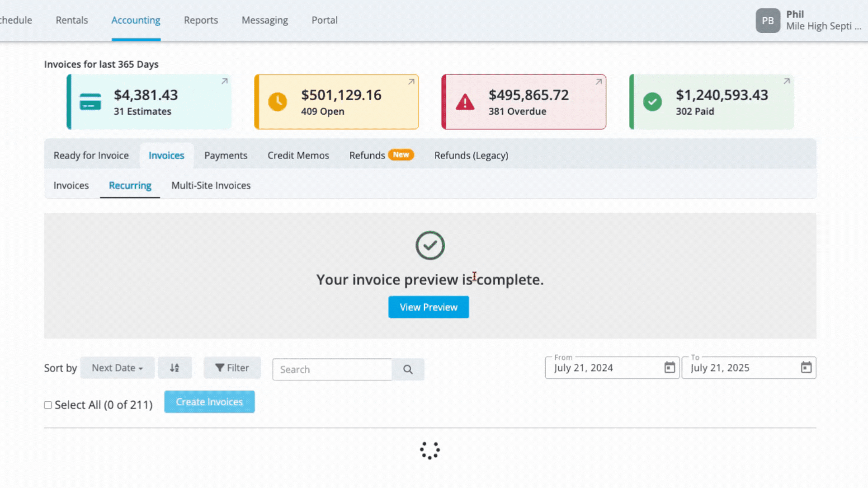Expand the Next Date sort dropdown
This screenshot has height=488, width=868.
pyautogui.click(x=117, y=368)
